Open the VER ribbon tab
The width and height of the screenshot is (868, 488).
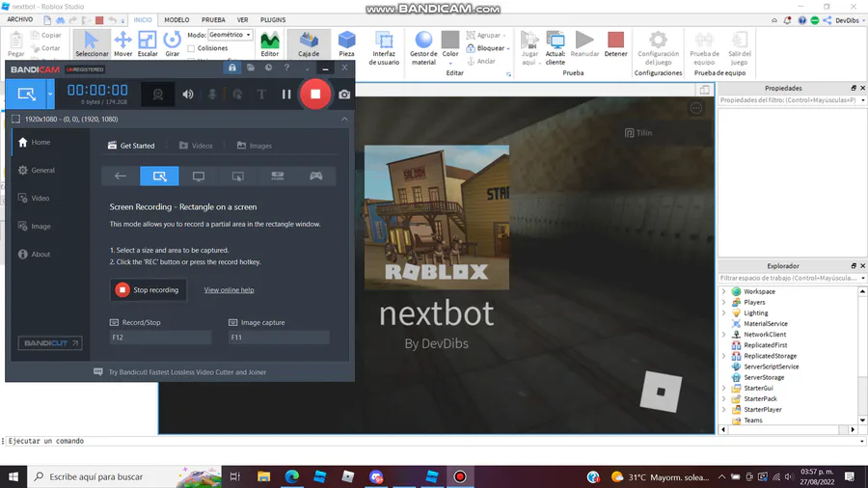(x=242, y=20)
